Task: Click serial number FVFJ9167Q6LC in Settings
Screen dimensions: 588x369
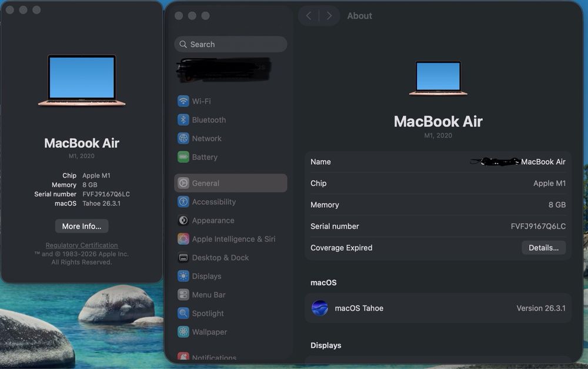Action: tap(538, 227)
